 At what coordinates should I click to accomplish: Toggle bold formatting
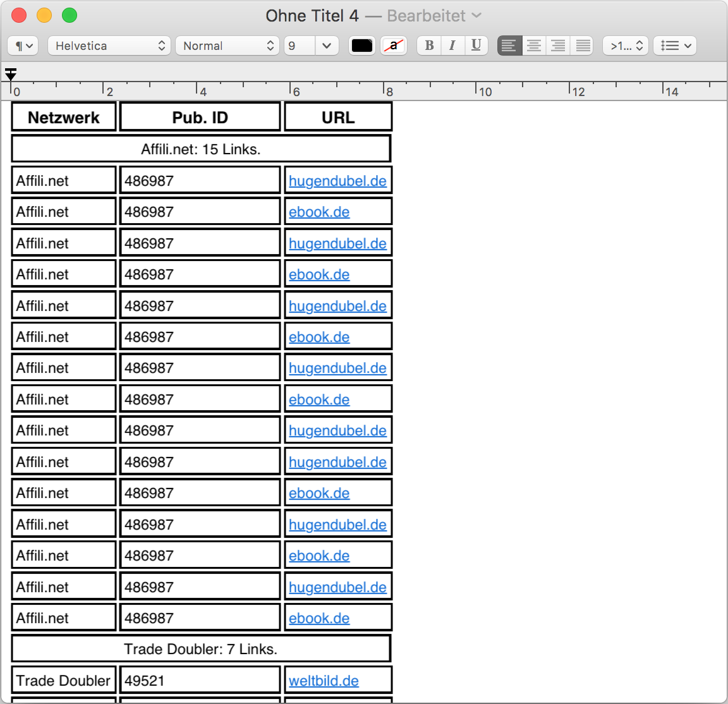pyautogui.click(x=429, y=46)
